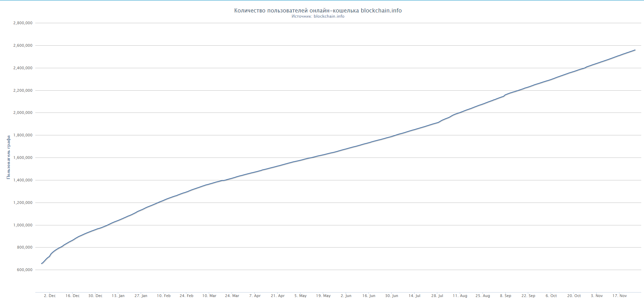This screenshot has width=644, height=305.
Task: Click the '28. Jul' x-axis date label
Action: tap(437, 296)
